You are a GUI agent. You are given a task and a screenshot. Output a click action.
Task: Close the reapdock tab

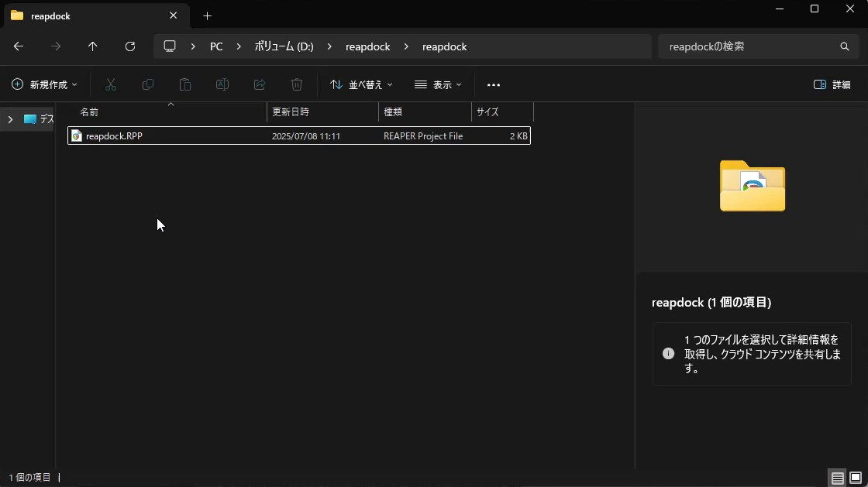click(174, 15)
